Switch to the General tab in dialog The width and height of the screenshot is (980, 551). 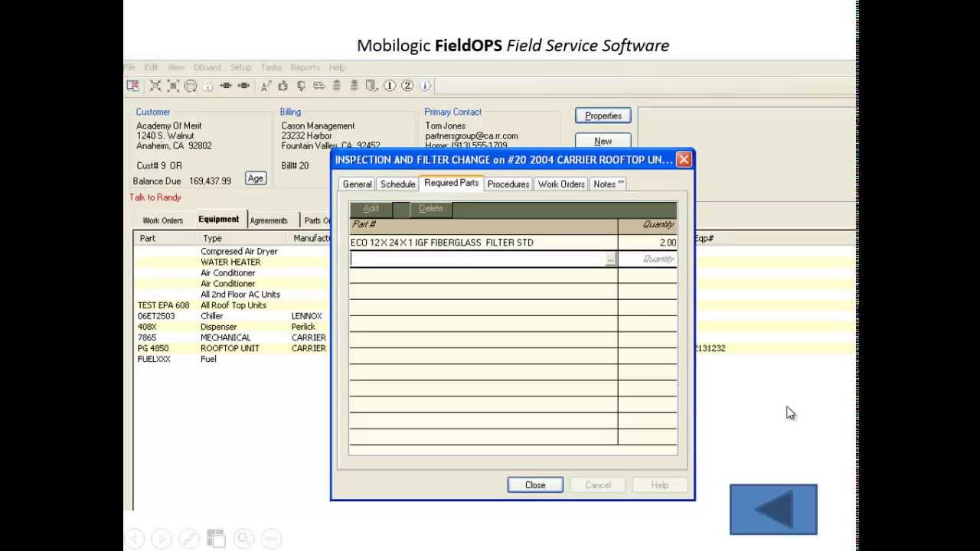click(357, 184)
